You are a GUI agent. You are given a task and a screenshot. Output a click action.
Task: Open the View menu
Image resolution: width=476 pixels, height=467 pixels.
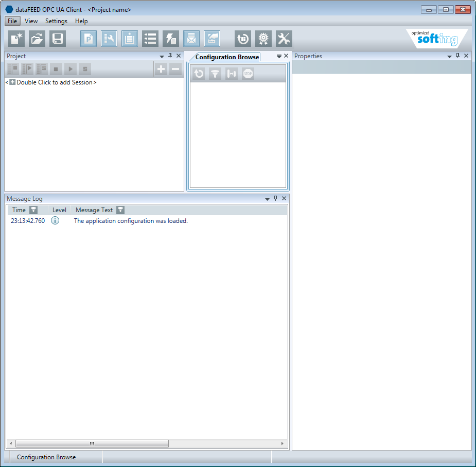point(31,21)
